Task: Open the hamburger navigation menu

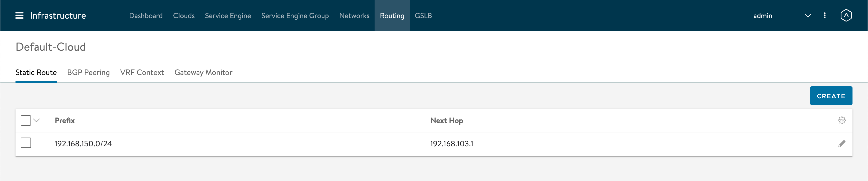Action: (19, 16)
